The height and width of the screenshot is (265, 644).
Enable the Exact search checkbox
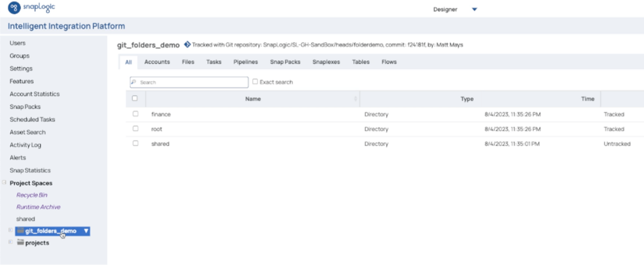(x=255, y=81)
